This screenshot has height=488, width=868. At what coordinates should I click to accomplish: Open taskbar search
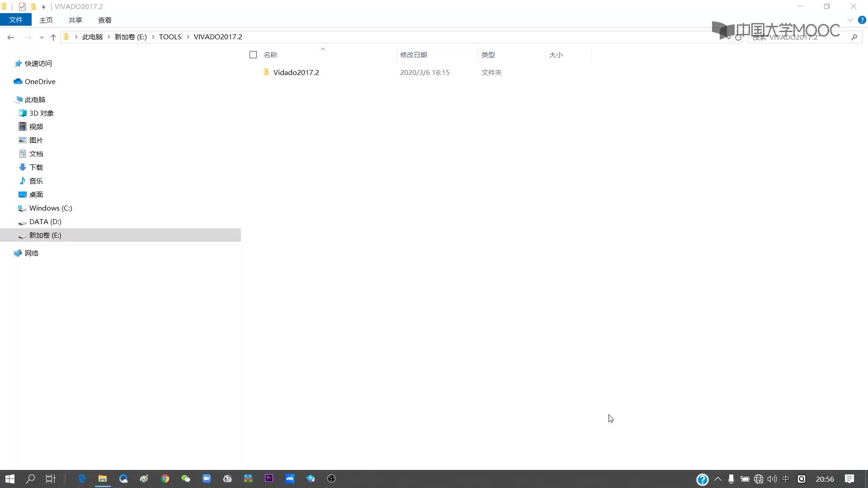pyautogui.click(x=30, y=479)
